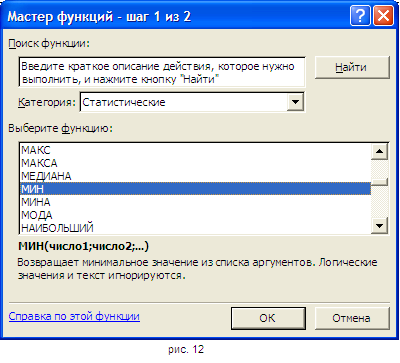The image size is (400, 363).
Task: Click the function list scrollbar thumb
Action: pyautogui.click(x=380, y=182)
